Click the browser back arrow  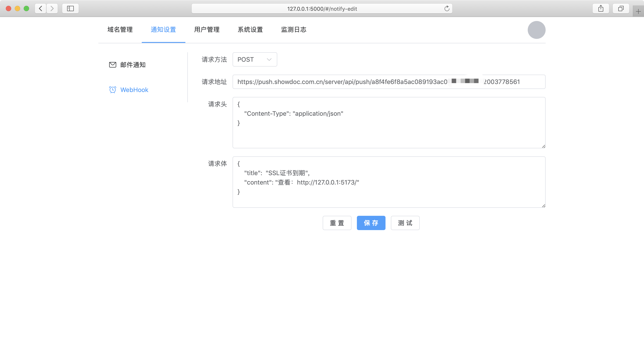[x=40, y=8]
